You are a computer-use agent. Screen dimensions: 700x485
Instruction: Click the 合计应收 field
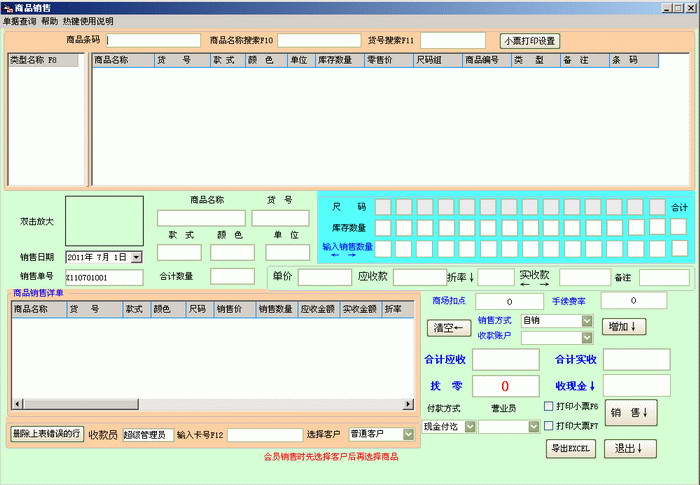[x=505, y=360]
